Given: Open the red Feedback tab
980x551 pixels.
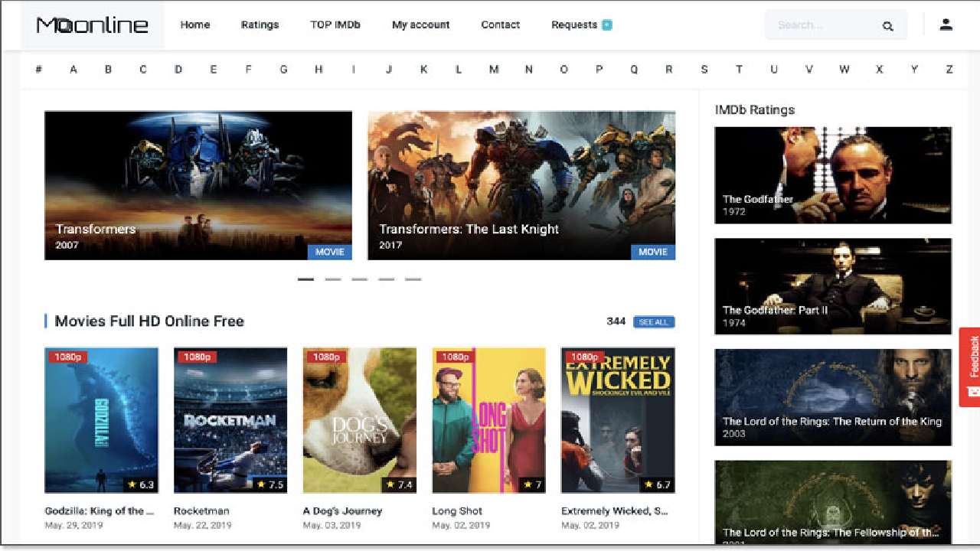Looking at the screenshot, I should tap(969, 367).
